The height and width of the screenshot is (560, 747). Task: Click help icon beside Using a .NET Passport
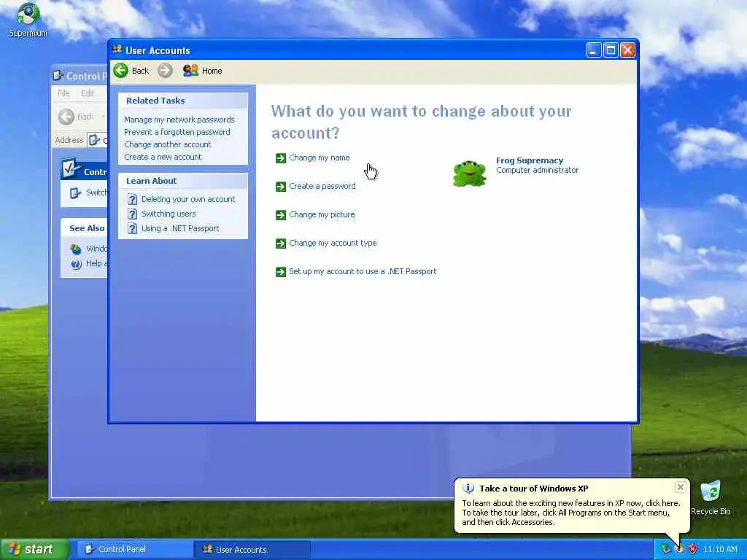coord(133,228)
